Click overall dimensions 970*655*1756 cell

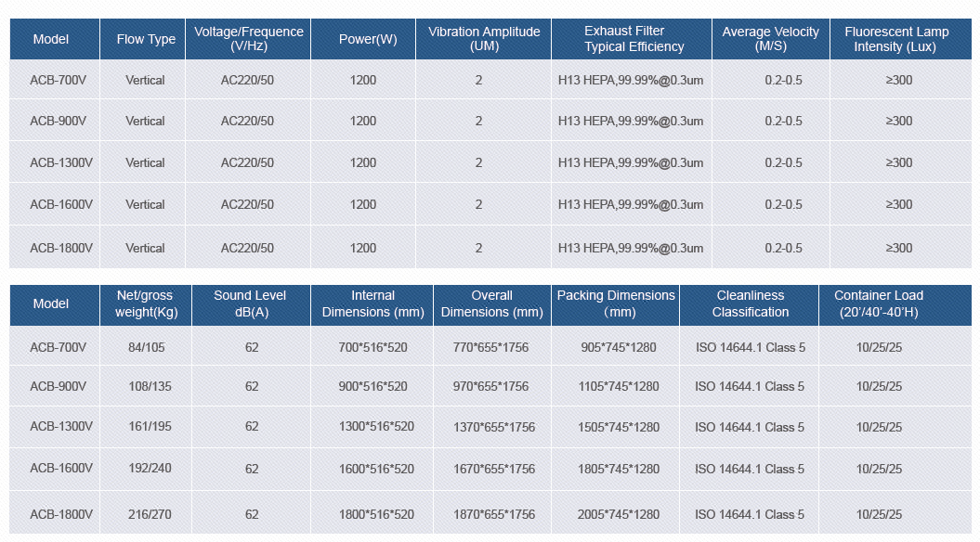491,386
